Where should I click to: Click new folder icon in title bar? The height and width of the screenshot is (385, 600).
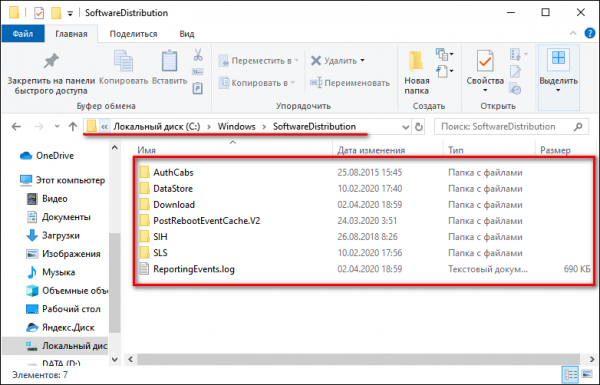[56, 13]
